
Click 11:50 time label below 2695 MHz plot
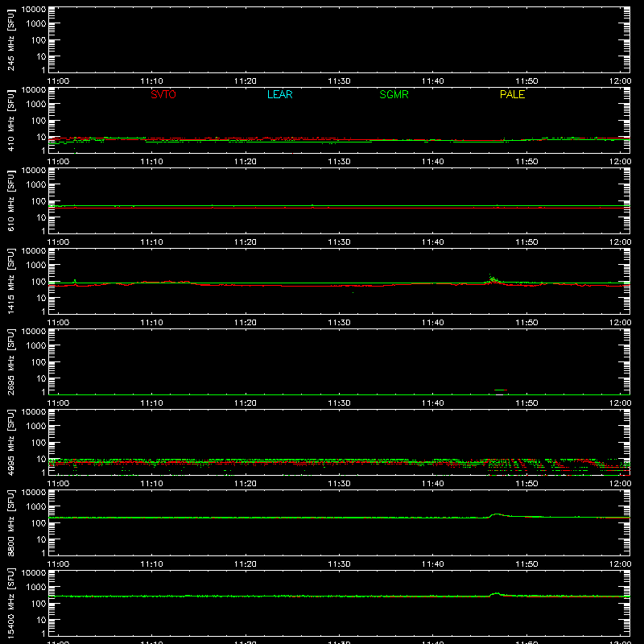click(x=526, y=403)
